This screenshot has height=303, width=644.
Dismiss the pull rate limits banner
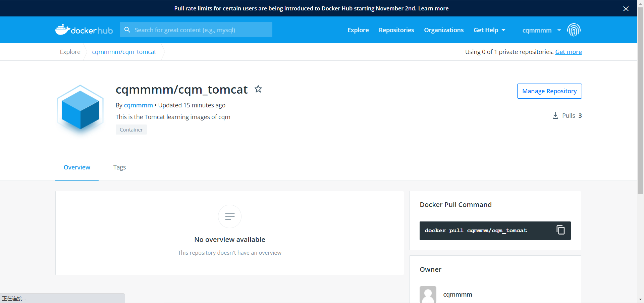(626, 9)
